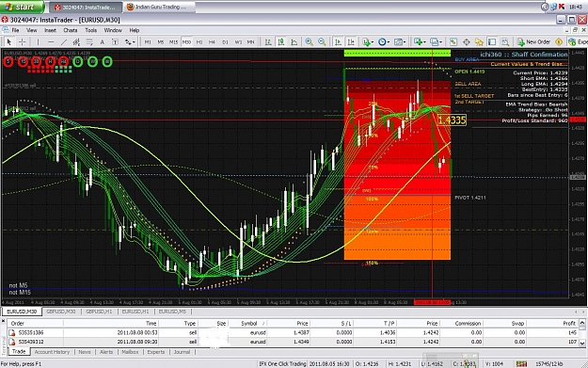Image resolution: width=588 pixels, height=368 pixels.
Task: Open the arrows objects dropdown
Action: point(130,42)
